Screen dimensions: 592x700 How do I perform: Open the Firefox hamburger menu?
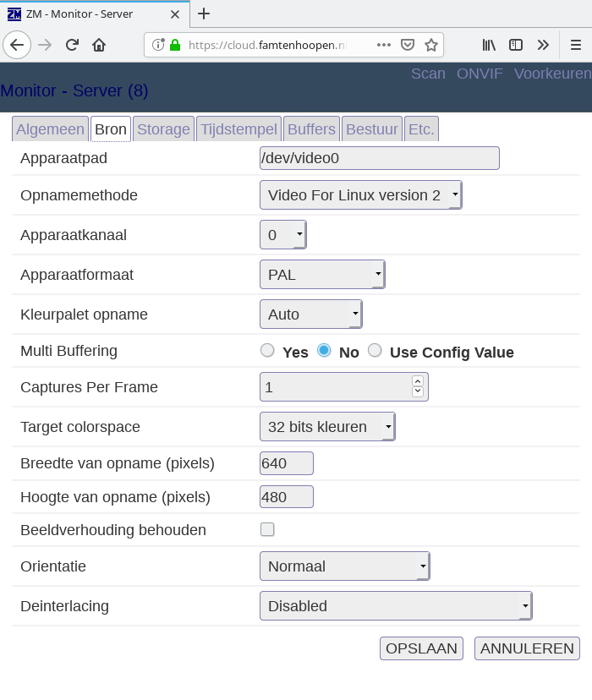[x=575, y=45]
